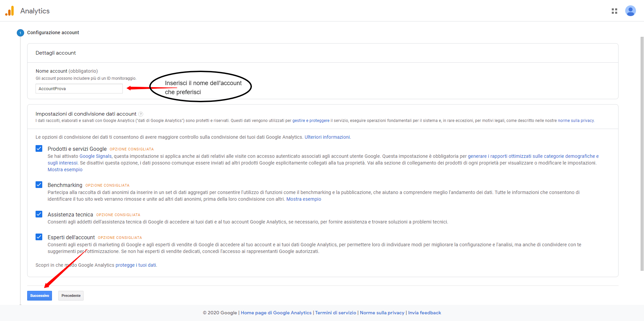This screenshot has width=644, height=321.
Task: Show the Benchmarking Mostra esempio
Action: pos(304,199)
